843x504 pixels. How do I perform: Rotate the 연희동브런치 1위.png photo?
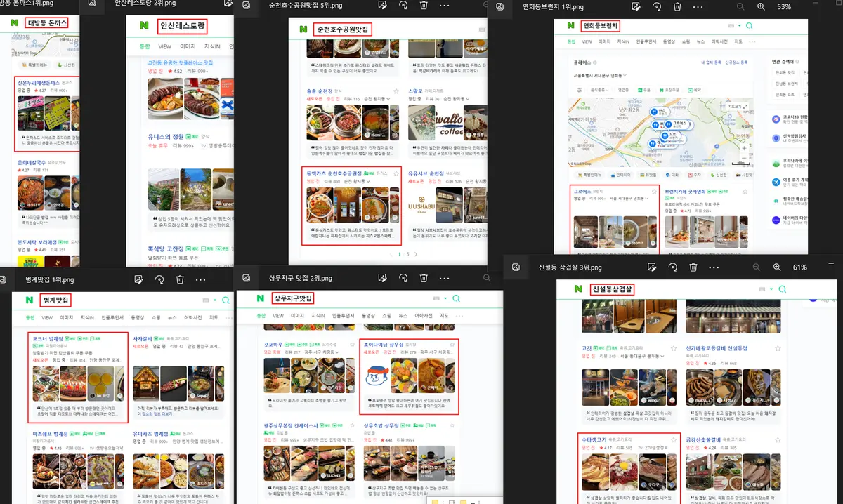point(656,6)
